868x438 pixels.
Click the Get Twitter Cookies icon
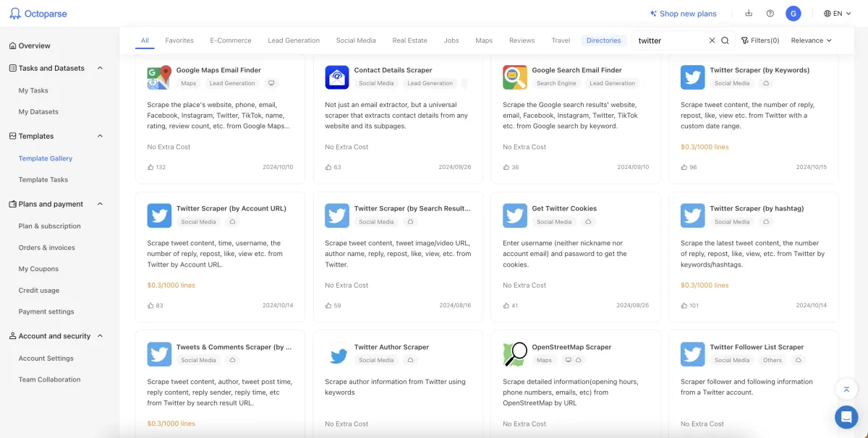(515, 215)
